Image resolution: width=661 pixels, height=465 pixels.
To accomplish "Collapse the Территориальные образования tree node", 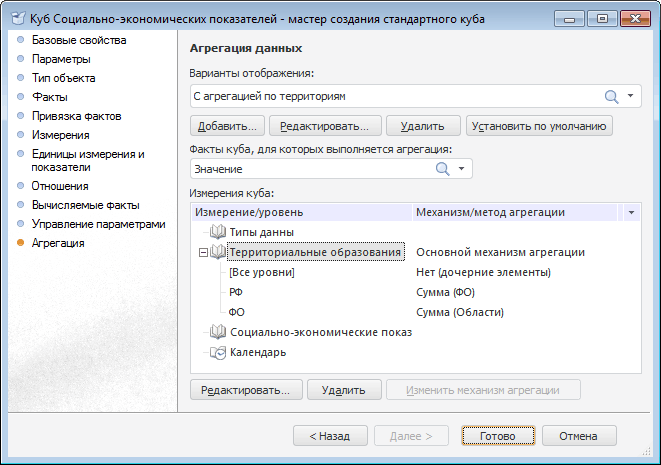I will [202, 253].
